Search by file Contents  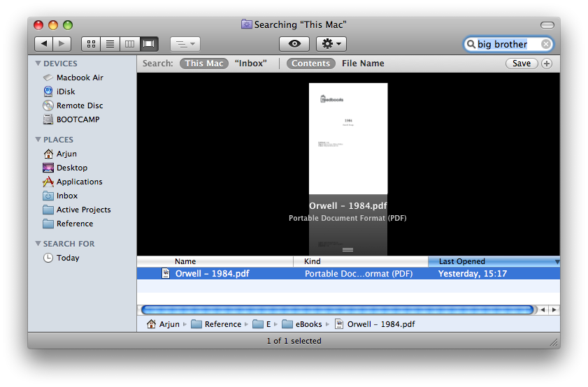(311, 64)
